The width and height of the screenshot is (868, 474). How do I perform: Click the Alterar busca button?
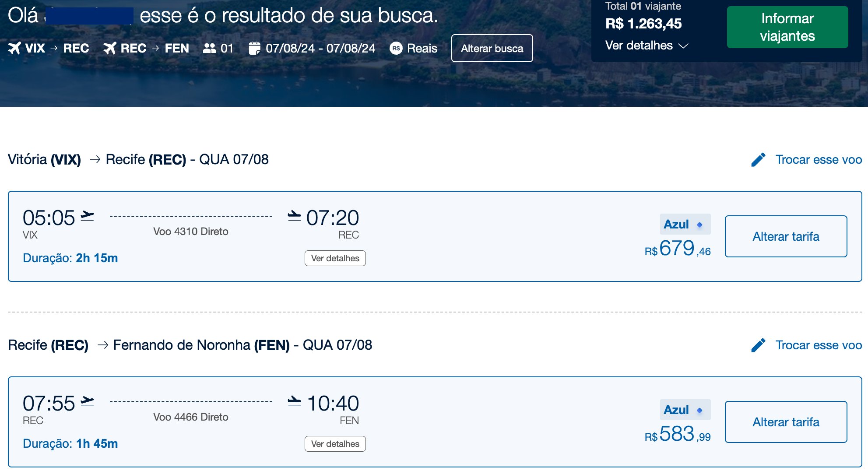[x=492, y=48]
